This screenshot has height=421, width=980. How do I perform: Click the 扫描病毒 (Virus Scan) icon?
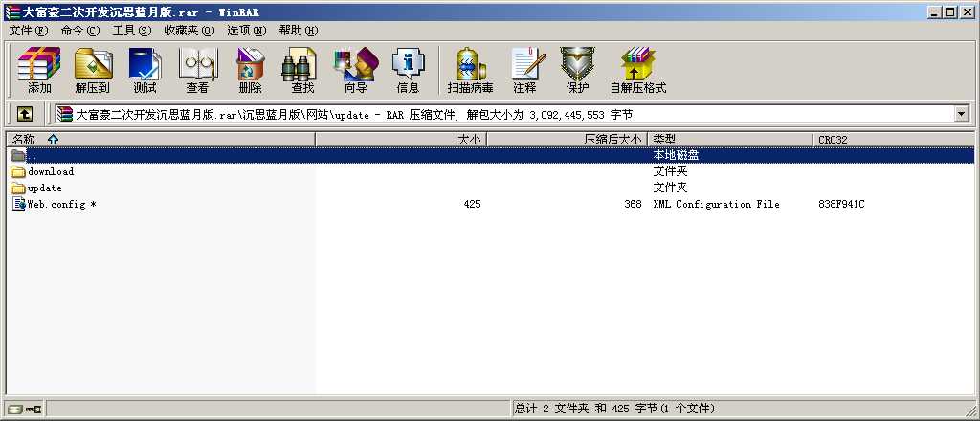pyautogui.click(x=471, y=69)
